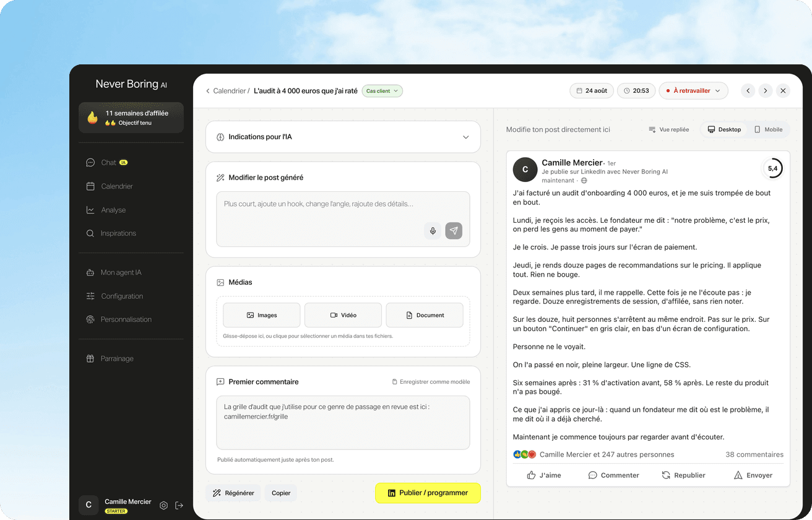Image resolution: width=812 pixels, height=520 pixels.
Task: Go to the previous post
Action: [x=748, y=91]
